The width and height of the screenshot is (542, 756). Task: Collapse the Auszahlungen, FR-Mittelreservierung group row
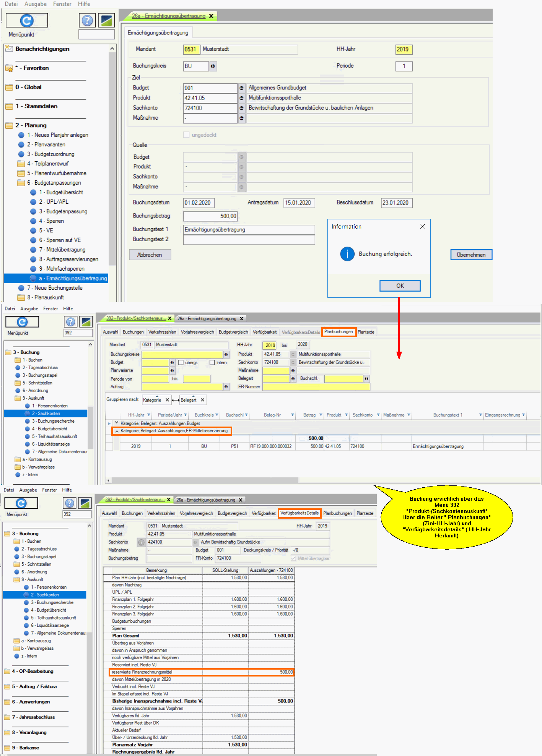tap(117, 431)
